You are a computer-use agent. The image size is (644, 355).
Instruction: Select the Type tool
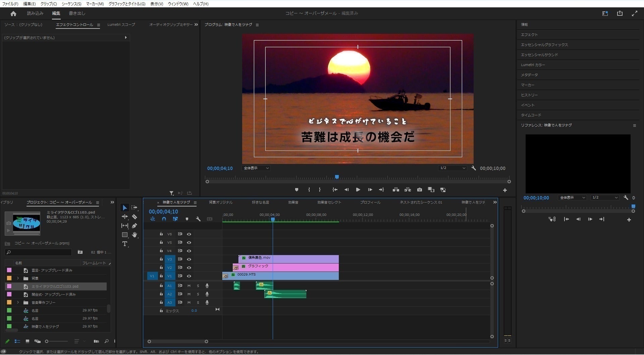pos(124,244)
